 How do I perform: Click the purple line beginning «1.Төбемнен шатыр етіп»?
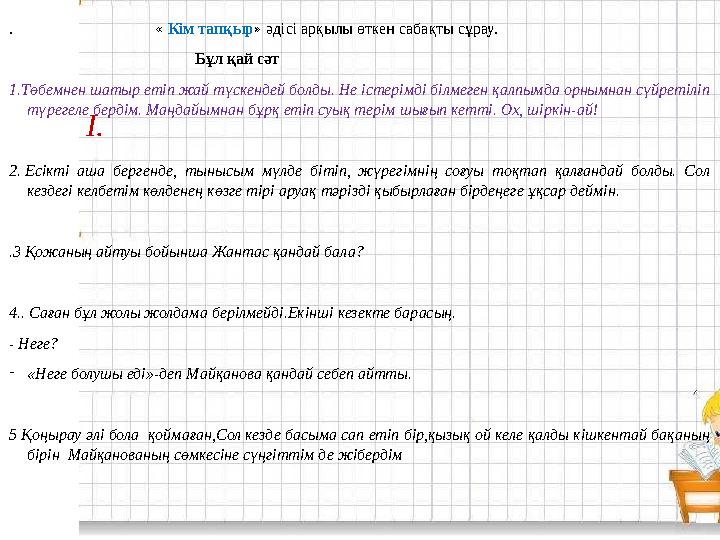pos(360,90)
